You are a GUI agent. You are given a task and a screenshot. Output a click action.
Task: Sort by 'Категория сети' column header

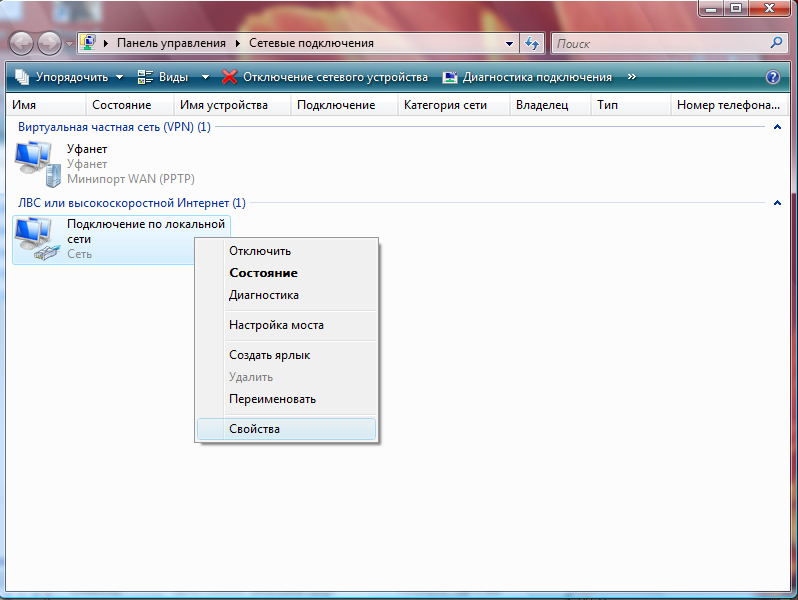pos(453,105)
